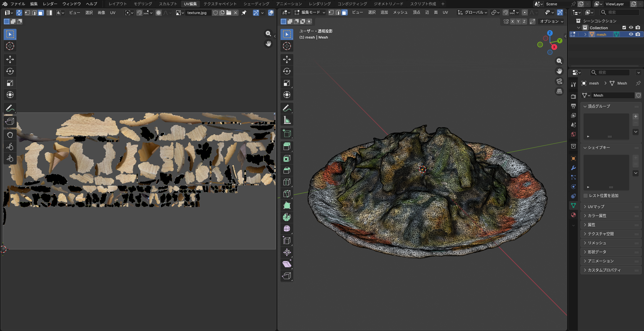Add a new vertex group with plus button
The image size is (644, 331).
(636, 116)
